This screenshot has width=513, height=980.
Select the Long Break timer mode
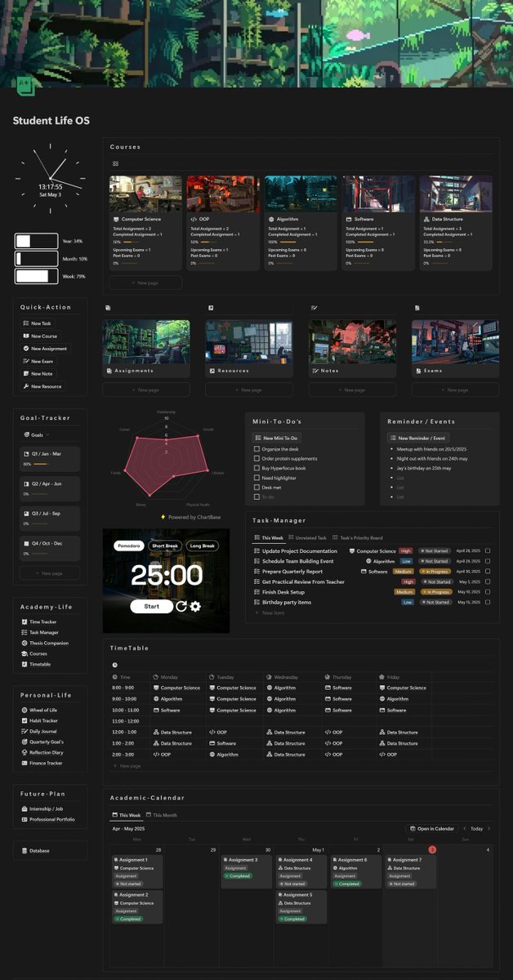[202, 546]
